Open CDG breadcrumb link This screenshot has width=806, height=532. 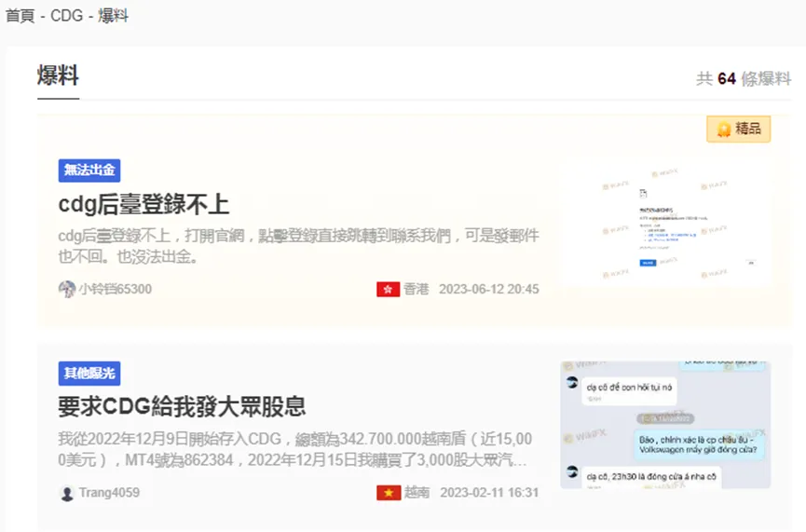click(66, 16)
